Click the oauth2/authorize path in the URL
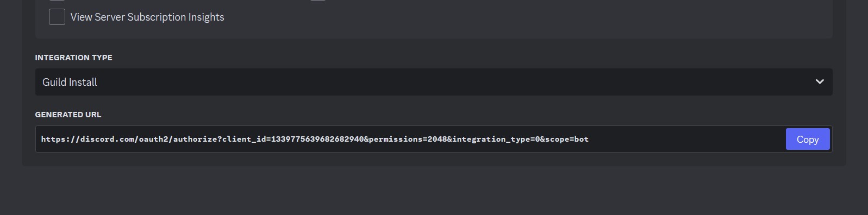 point(178,139)
